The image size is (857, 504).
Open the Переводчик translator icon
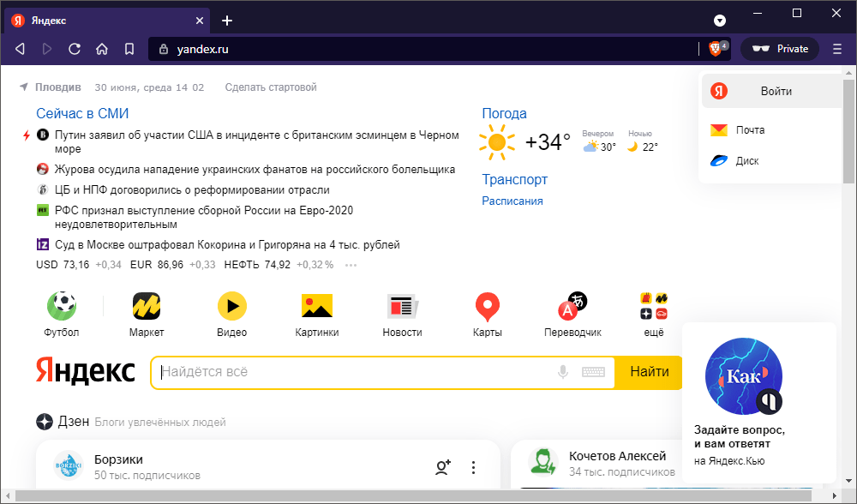point(572,306)
